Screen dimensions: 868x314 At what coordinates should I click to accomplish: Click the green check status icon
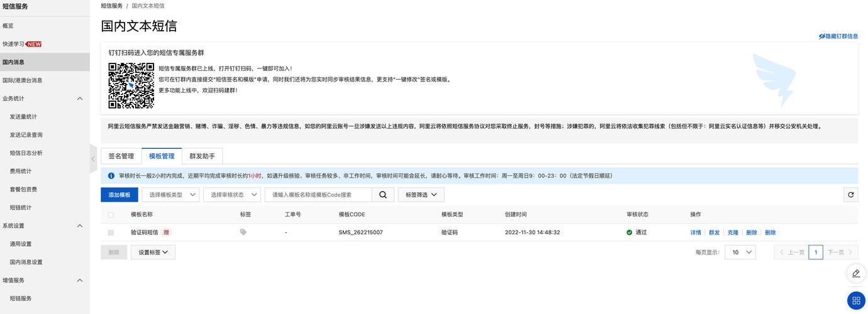click(629, 232)
